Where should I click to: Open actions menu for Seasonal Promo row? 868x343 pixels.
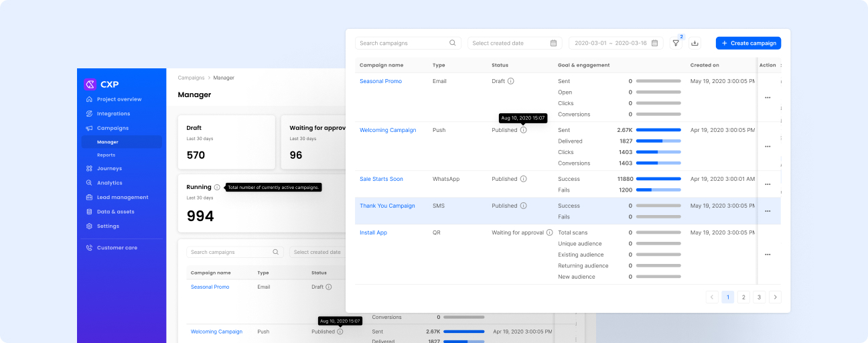click(768, 97)
